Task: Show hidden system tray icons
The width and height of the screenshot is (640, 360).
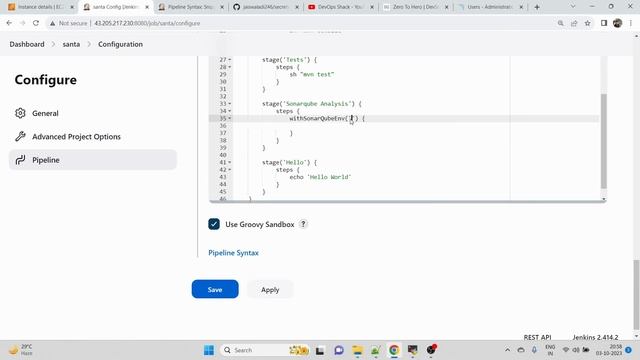Action: [507, 350]
